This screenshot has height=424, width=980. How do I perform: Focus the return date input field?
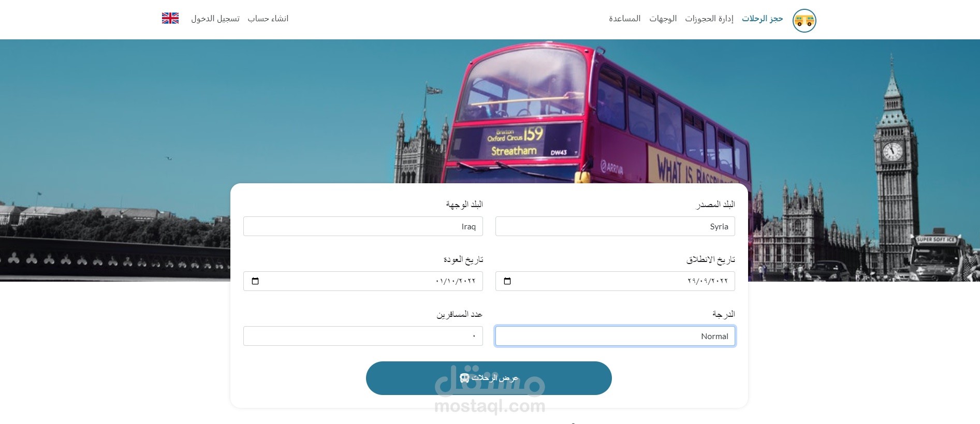[363, 281]
